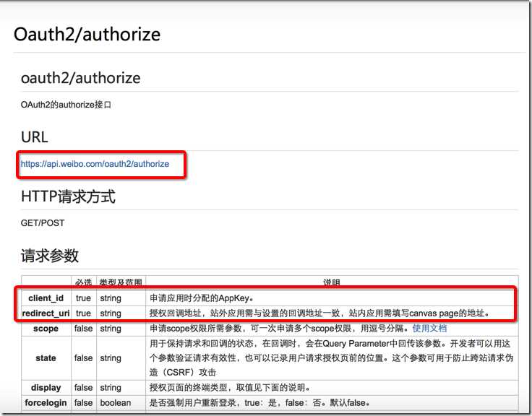This screenshot has width=532, height=416.
Task: Open the 使用文档 link in scope row
Action: [x=429, y=328]
